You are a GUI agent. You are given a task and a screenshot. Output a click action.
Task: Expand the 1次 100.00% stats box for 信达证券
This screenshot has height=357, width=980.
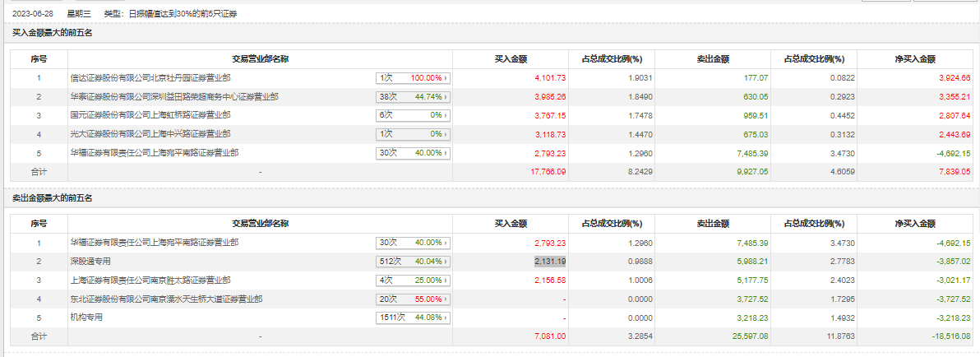[x=414, y=78]
